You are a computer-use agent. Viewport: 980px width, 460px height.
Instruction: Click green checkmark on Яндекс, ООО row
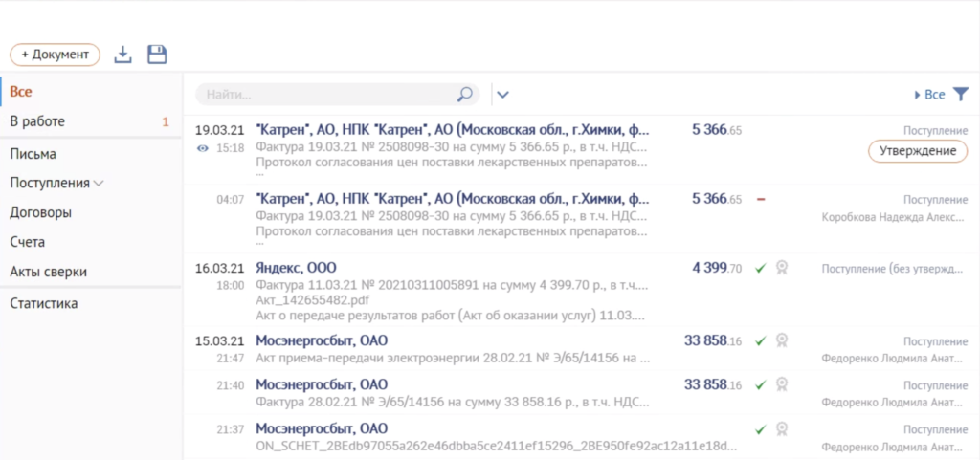point(761,268)
